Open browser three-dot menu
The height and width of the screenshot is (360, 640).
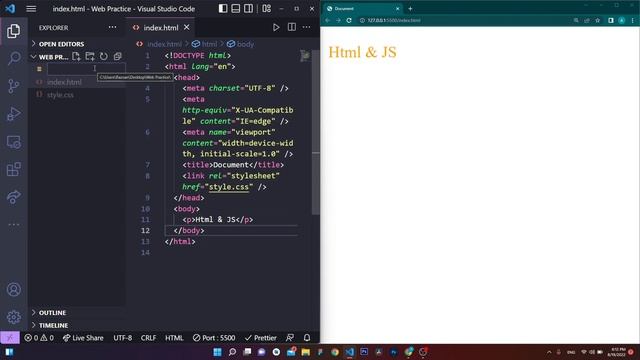tap(633, 20)
